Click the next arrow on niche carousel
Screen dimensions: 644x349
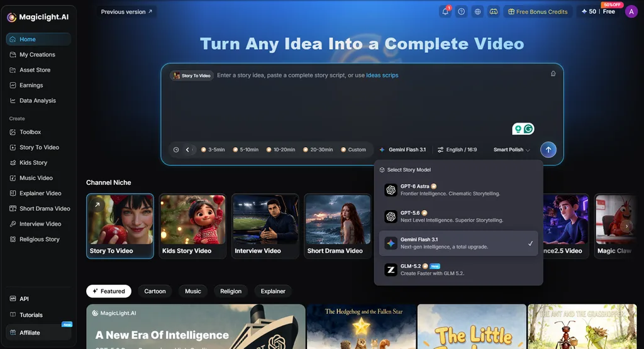click(626, 226)
